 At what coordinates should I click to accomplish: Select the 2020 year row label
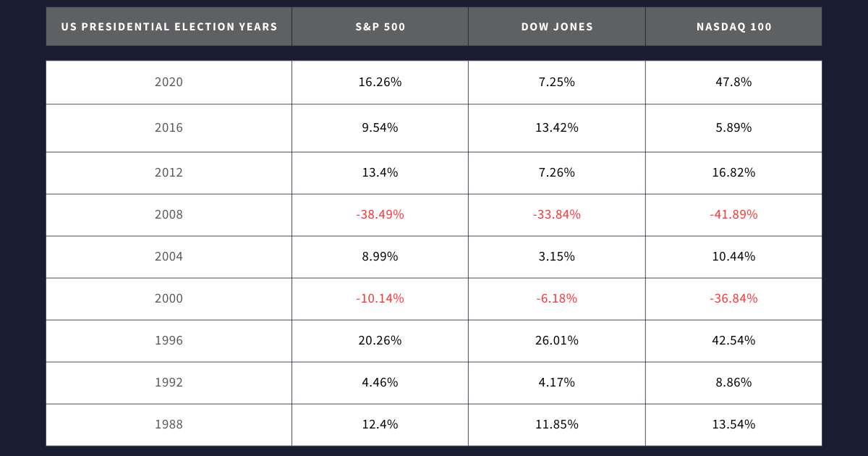169,83
